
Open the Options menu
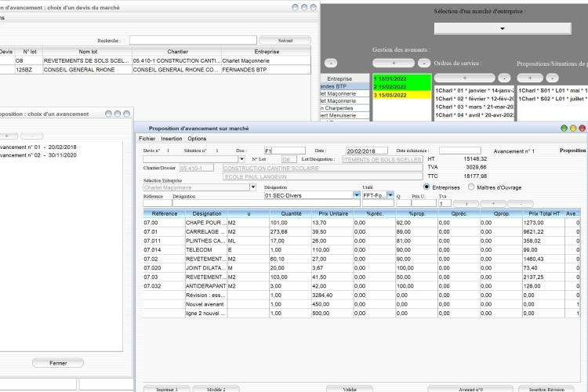coord(197,139)
